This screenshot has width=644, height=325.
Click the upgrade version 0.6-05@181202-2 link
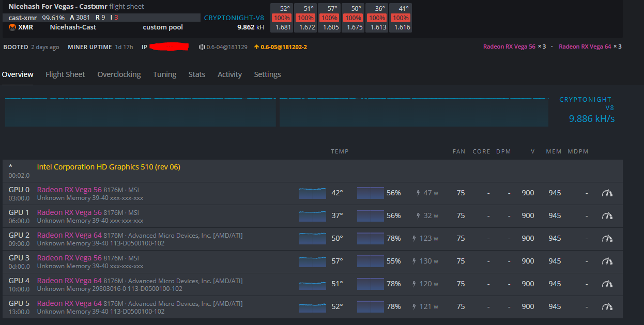coord(284,47)
